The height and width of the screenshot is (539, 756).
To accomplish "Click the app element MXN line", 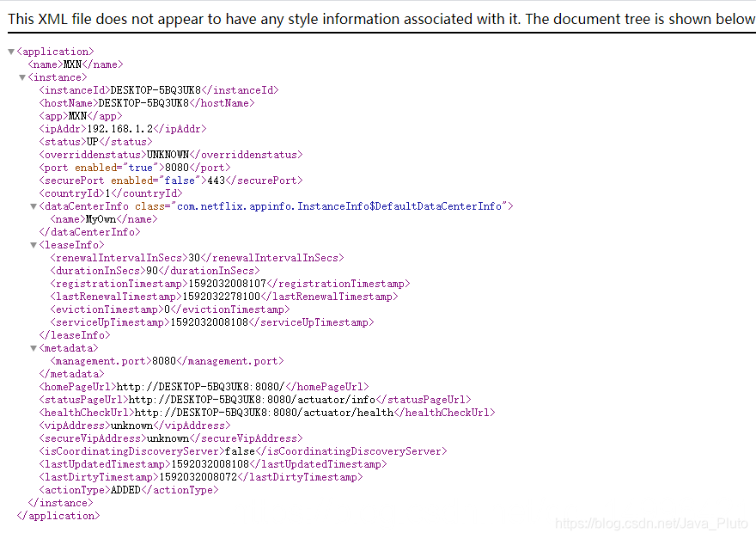I will [81, 116].
